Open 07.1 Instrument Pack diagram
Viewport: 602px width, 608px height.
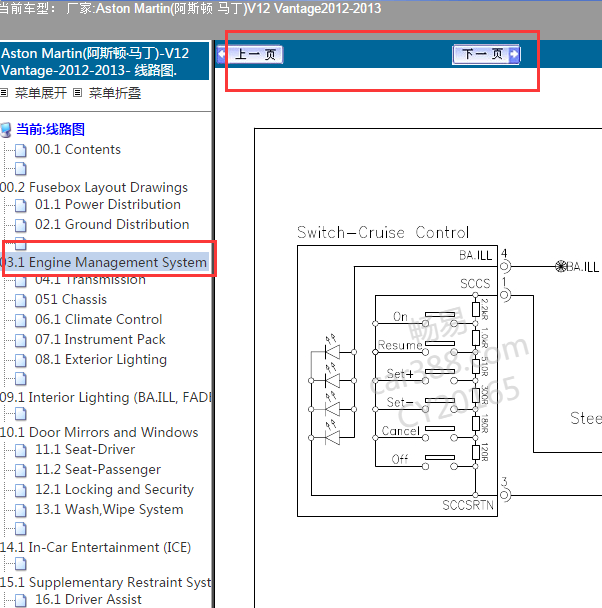[100, 339]
